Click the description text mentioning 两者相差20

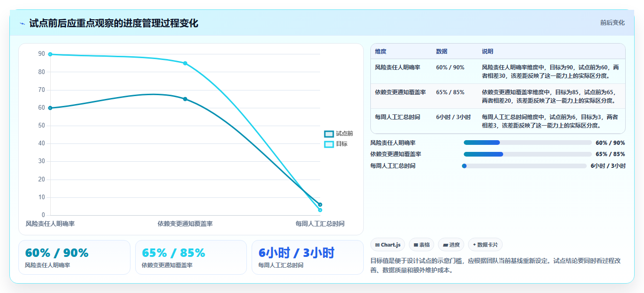coord(549,97)
